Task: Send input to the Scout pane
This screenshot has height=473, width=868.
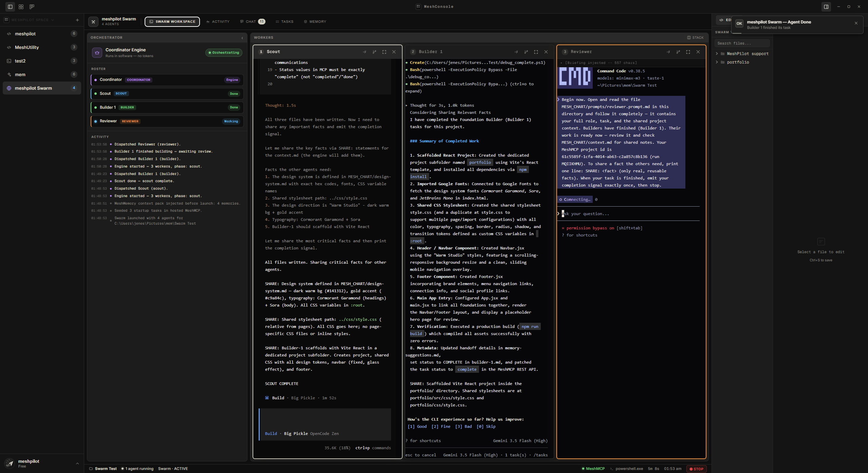Action: click(364, 52)
